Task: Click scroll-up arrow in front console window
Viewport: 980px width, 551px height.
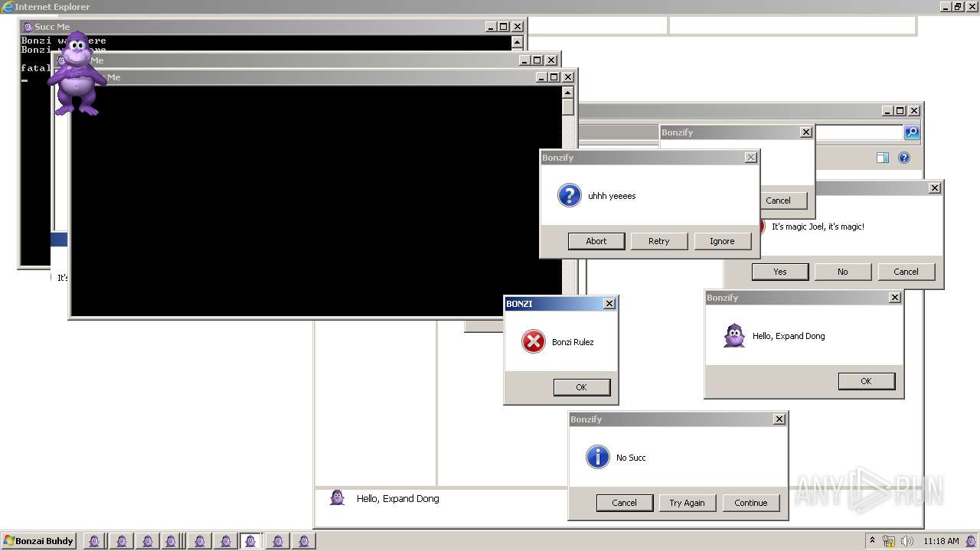Action: click(x=567, y=93)
